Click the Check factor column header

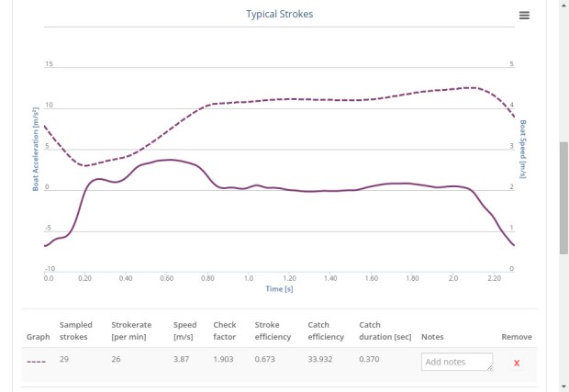(225, 330)
